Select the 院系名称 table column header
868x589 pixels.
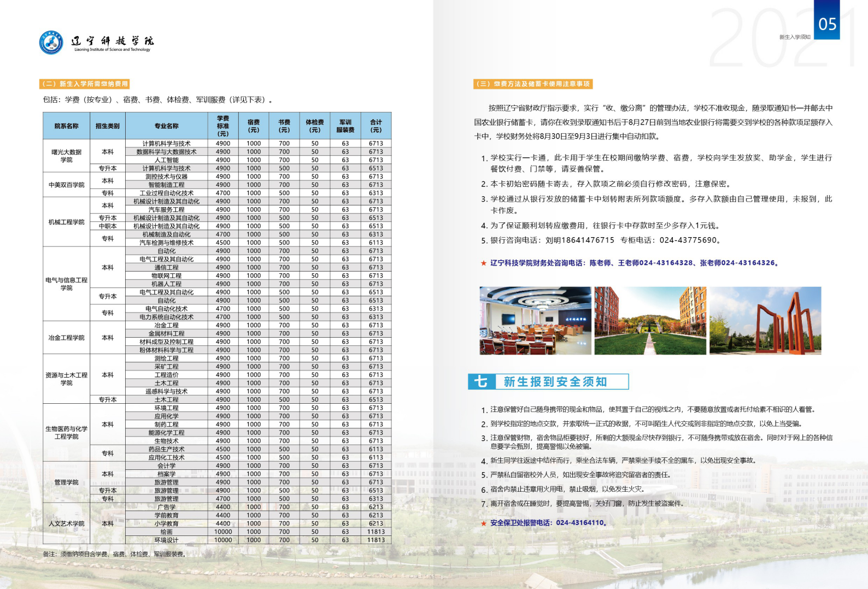pyautogui.click(x=66, y=126)
